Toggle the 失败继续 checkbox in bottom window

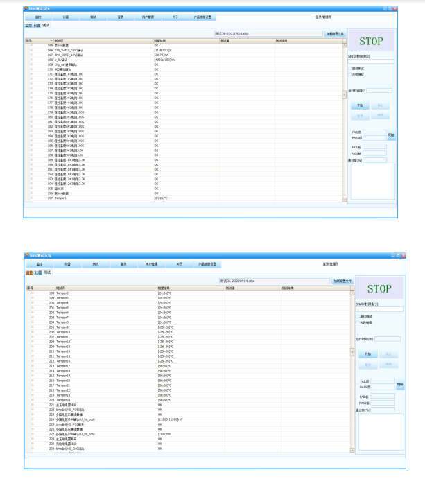coord(358,322)
